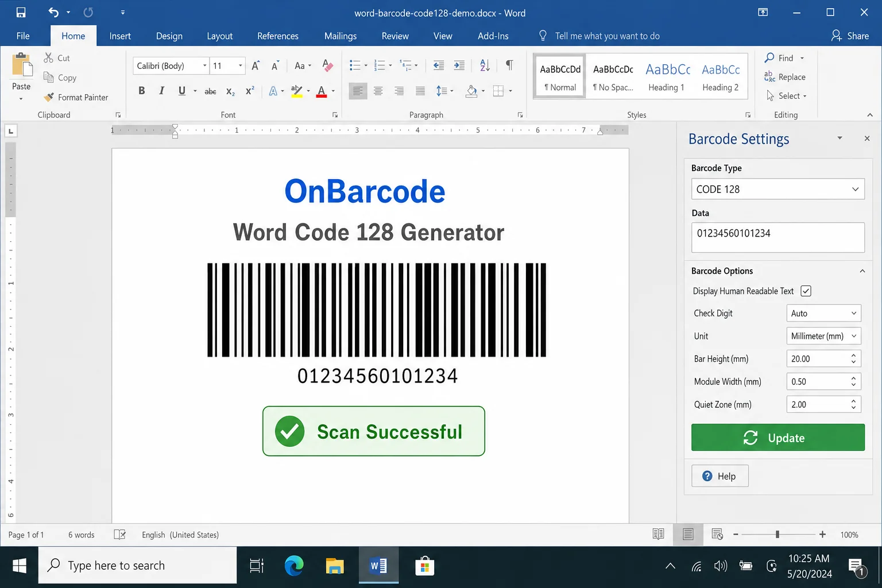This screenshot has height=588, width=882.
Task: Open the Barcode Type CODE 128 dropdown
Action: pos(777,189)
